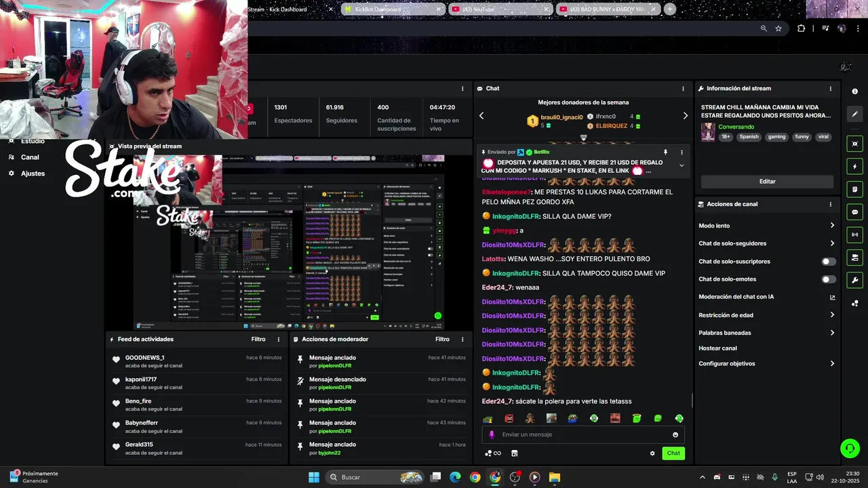Click the broadcast signal icon in right sidebar
The image size is (868, 488).
coord(855,235)
